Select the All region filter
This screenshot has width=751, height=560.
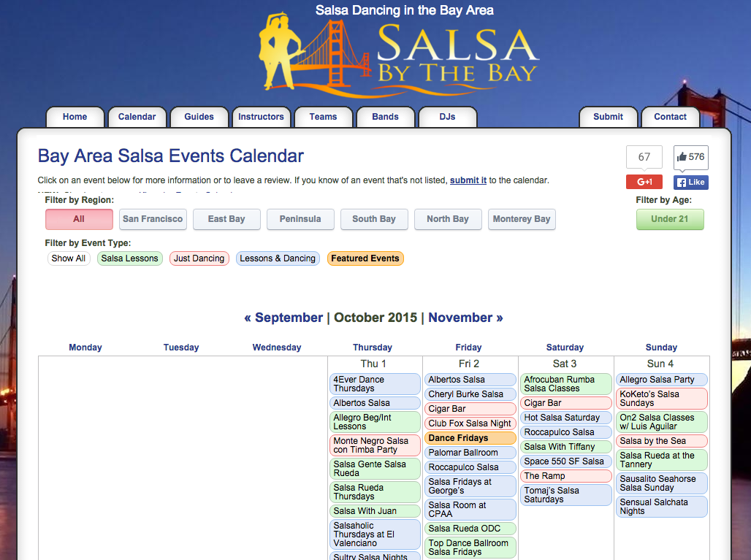click(79, 219)
